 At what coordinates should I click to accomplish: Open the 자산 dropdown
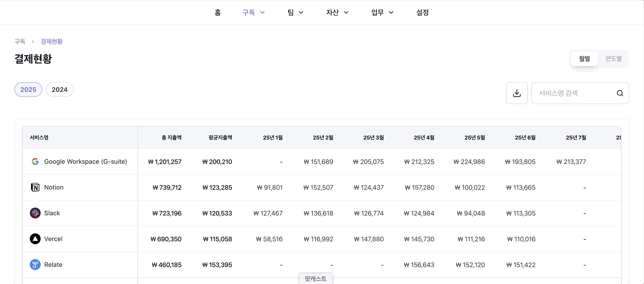click(x=336, y=12)
